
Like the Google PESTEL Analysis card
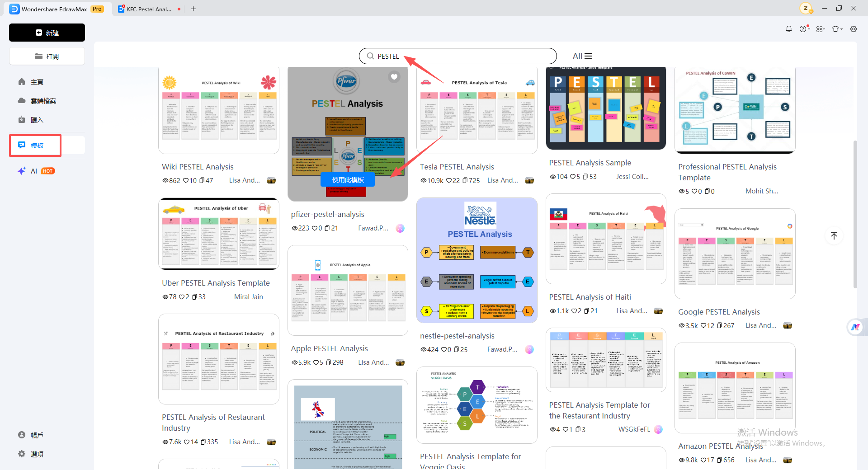pos(703,325)
